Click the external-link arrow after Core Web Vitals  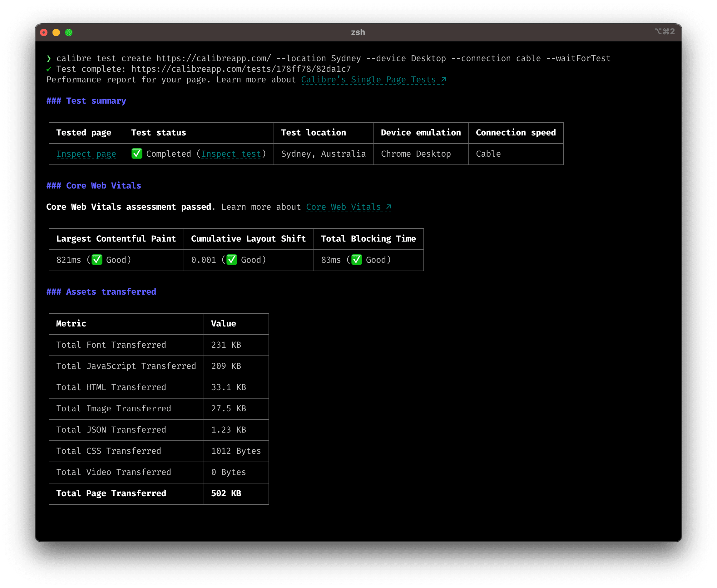(388, 206)
